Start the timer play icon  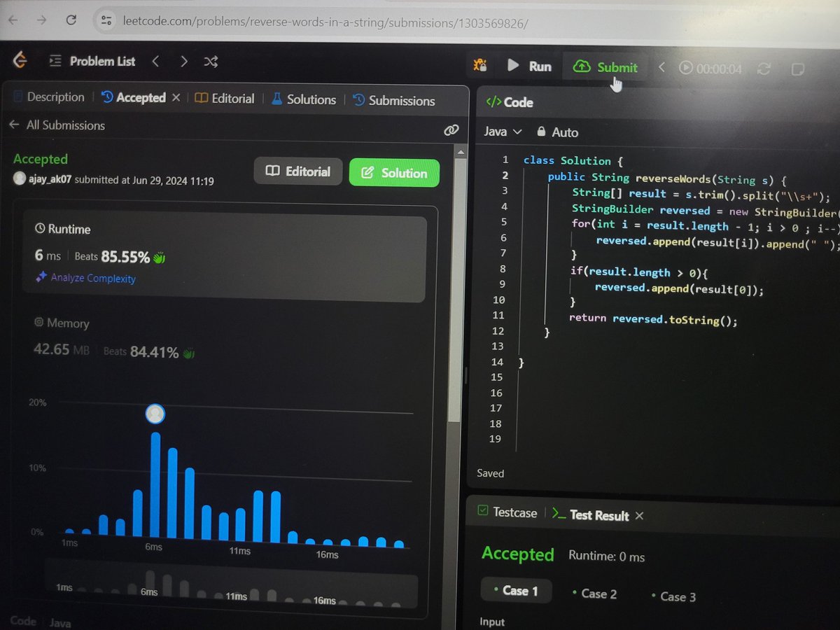pos(686,68)
